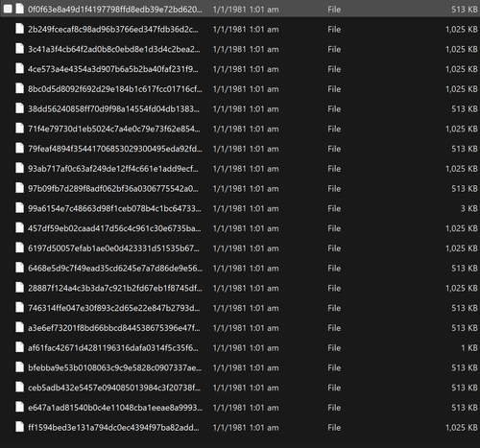Select file name ff1594bed3e131a794dc0ec4394f97ba82add…
The width and height of the screenshot is (480, 448).
click(113, 428)
